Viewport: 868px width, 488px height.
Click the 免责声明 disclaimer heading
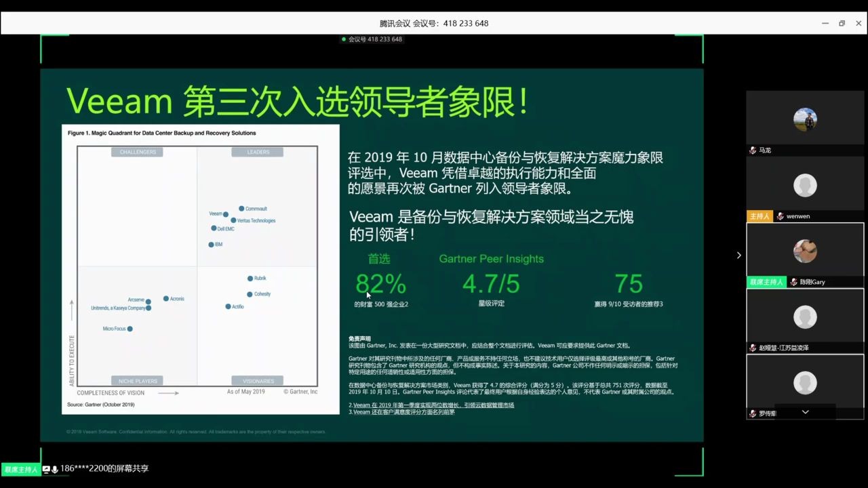pyautogui.click(x=359, y=339)
